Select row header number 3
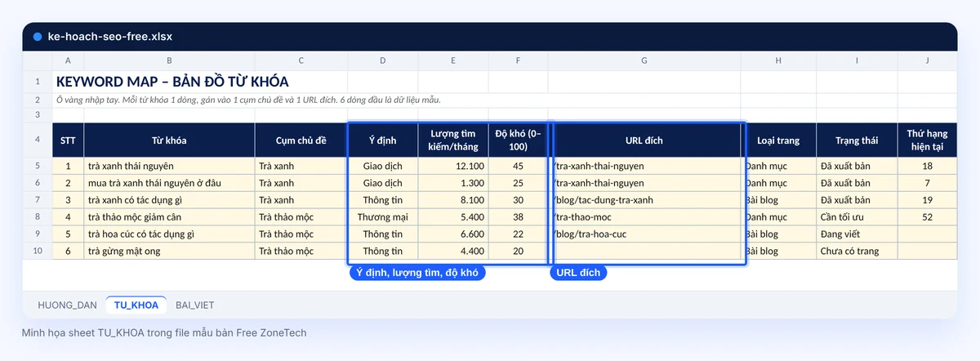 pos(38,115)
